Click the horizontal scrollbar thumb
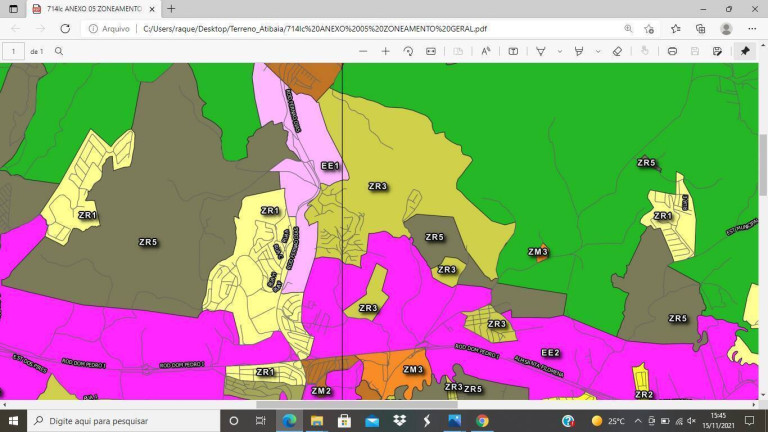 pyautogui.click(x=357, y=405)
